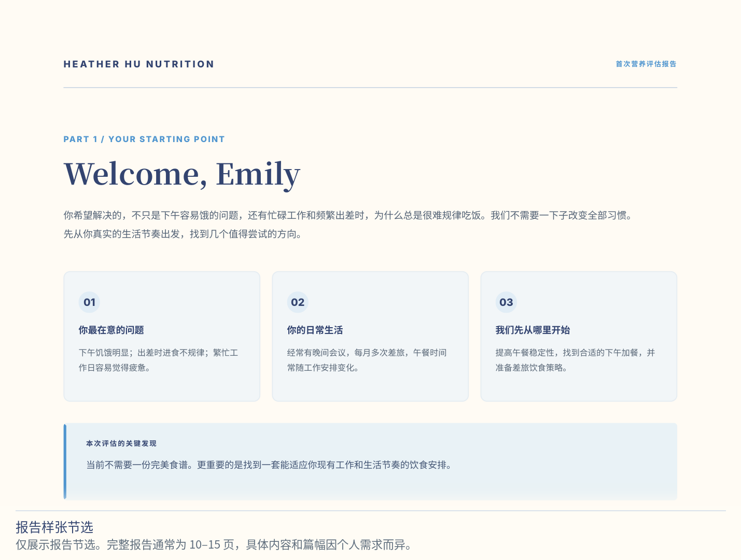The image size is (741, 560).
Task: Click the blue accent bar of key findings
Action: (65, 461)
